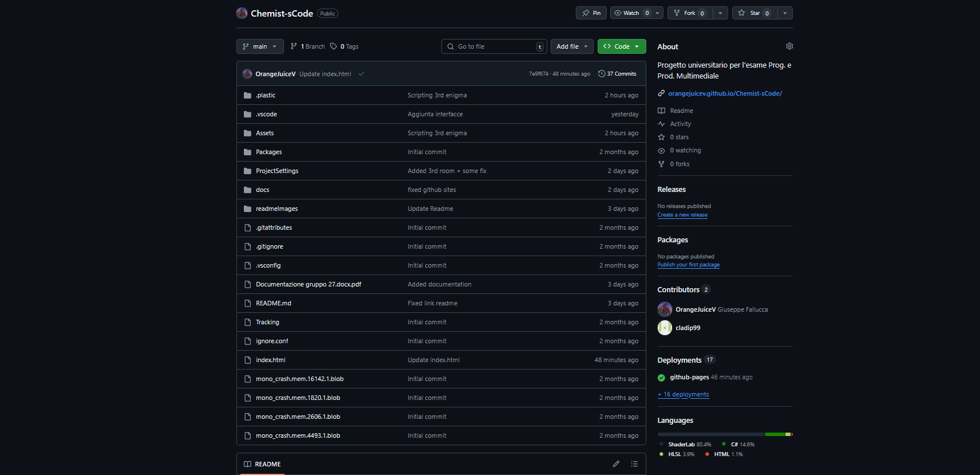Screen dimensions: 980x475
Task: Click the docs folder icon
Action: (247, 190)
